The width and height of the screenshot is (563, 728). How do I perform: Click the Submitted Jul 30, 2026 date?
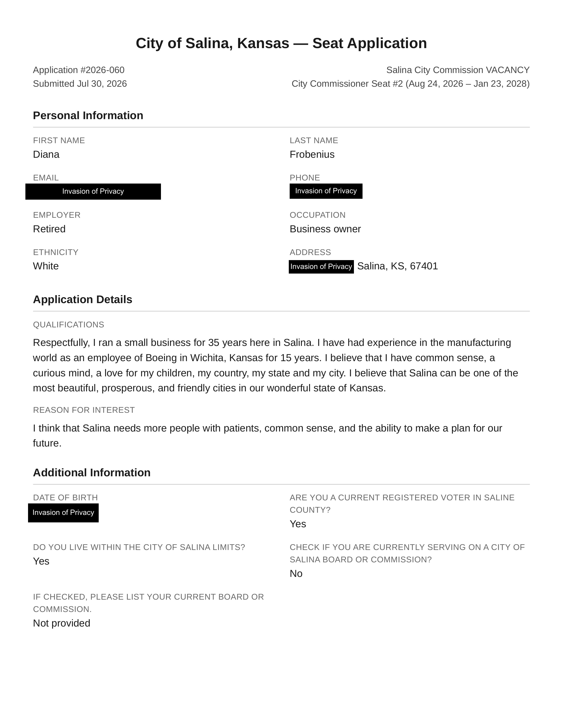point(80,84)
